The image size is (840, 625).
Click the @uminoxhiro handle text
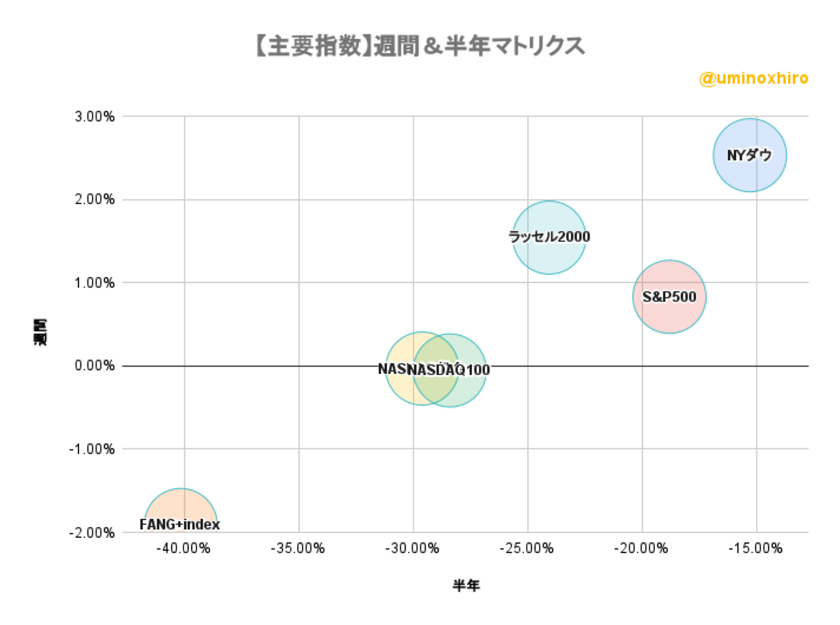point(753,79)
